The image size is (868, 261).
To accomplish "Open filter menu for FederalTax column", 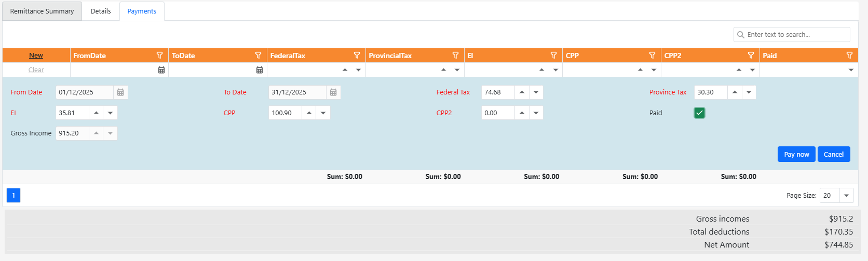I will coord(357,55).
